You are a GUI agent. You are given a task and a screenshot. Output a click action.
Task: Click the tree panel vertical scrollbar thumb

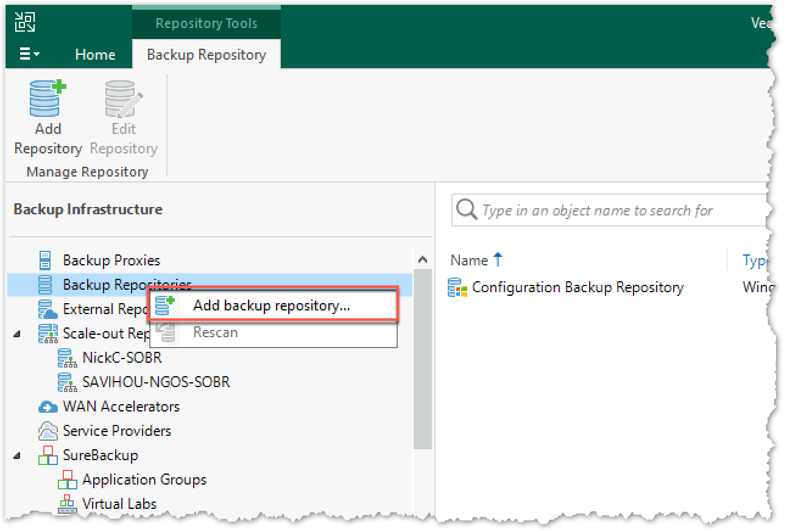[x=422, y=359]
